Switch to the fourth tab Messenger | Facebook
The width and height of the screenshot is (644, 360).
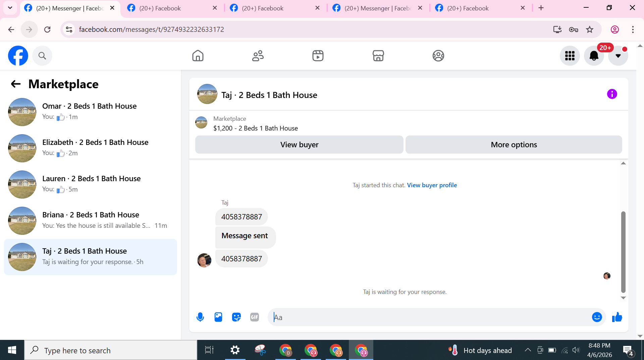pyautogui.click(x=378, y=8)
